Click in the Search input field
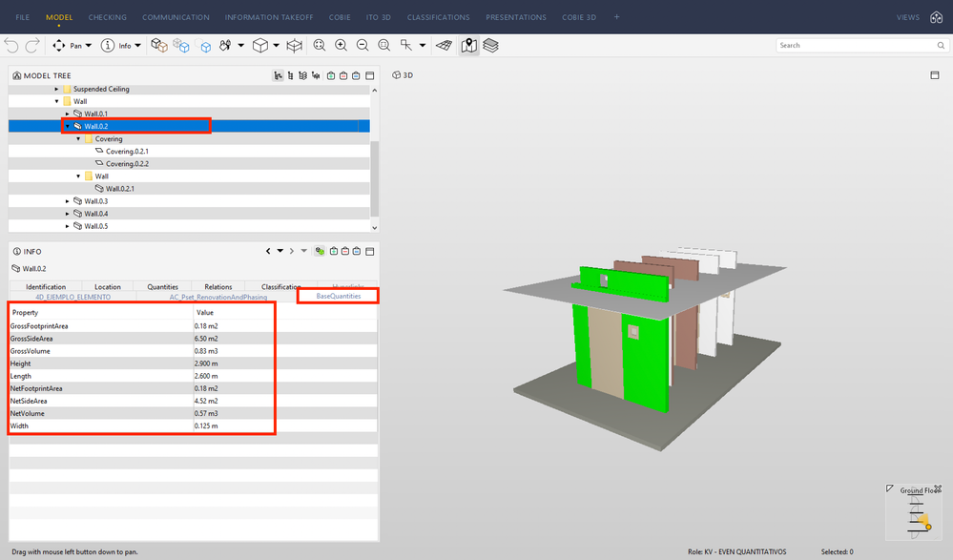This screenshot has height=560, width=953. tap(854, 45)
